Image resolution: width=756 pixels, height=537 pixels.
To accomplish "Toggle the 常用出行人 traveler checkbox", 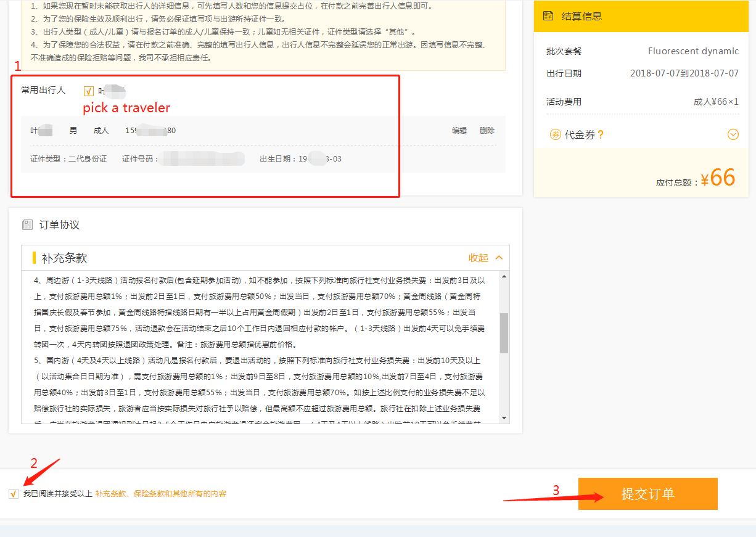I will tap(89, 91).
